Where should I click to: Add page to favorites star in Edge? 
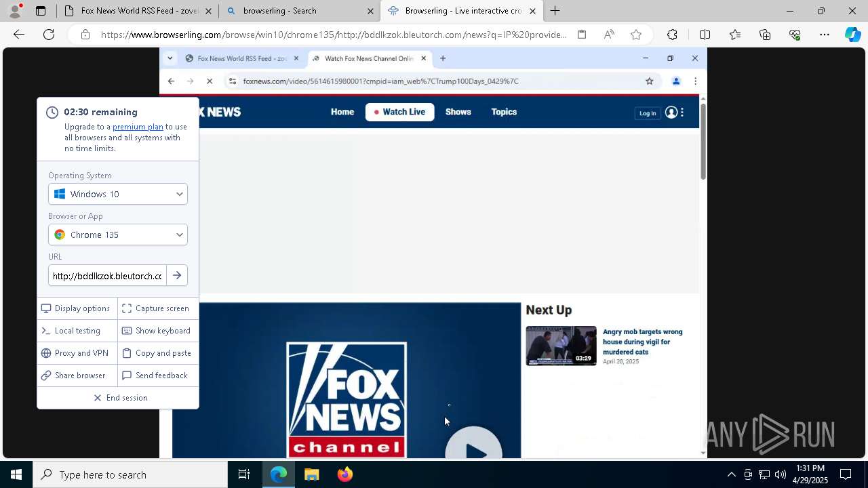(x=636, y=35)
